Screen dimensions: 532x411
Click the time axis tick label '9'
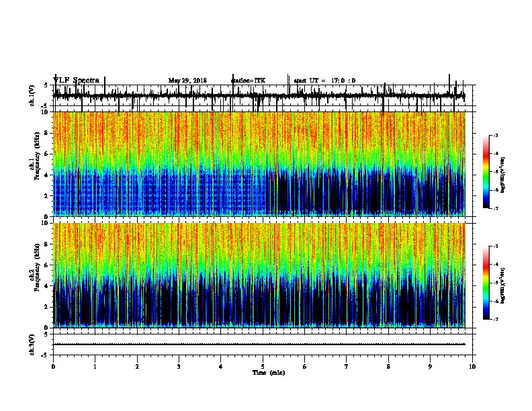[x=430, y=366]
